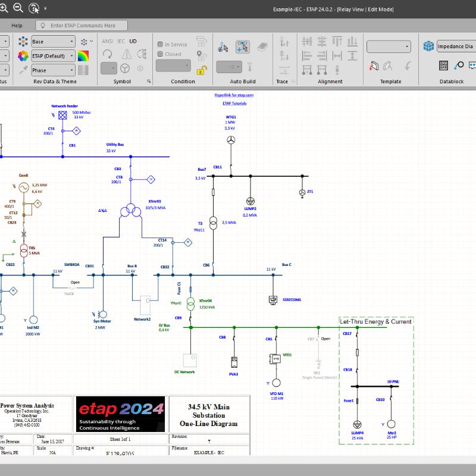Click the Let-Thru Energy & Current label

(x=375, y=321)
